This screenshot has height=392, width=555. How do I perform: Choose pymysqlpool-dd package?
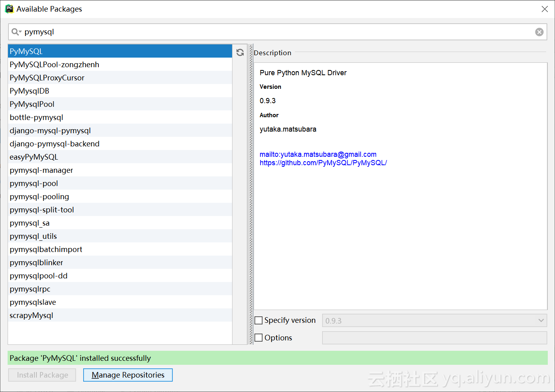pyautogui.click(x=120, y=276)
